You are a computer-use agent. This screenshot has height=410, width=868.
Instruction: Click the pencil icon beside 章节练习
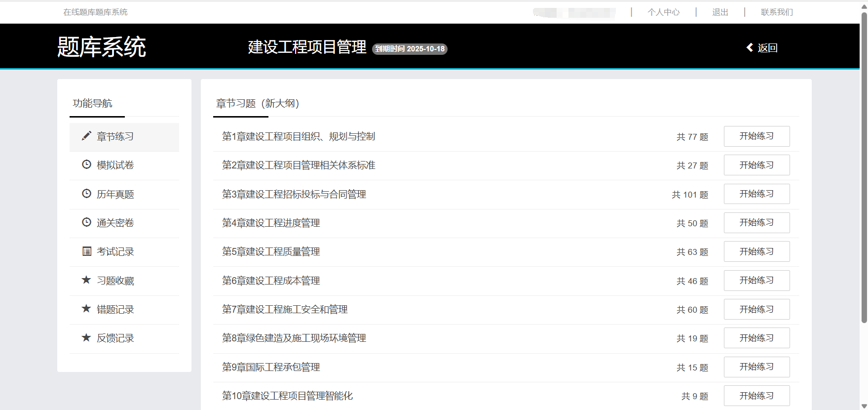[x=86, y=136]
